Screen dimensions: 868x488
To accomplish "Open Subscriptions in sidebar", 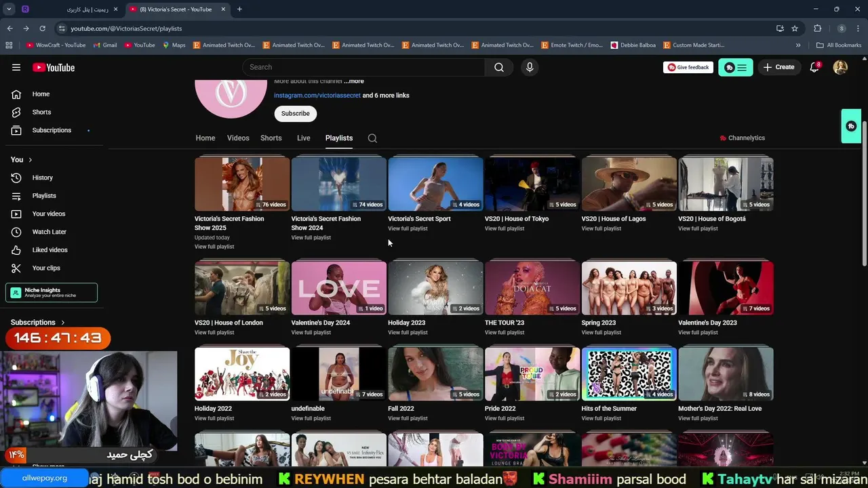I will tap(52, 130).
